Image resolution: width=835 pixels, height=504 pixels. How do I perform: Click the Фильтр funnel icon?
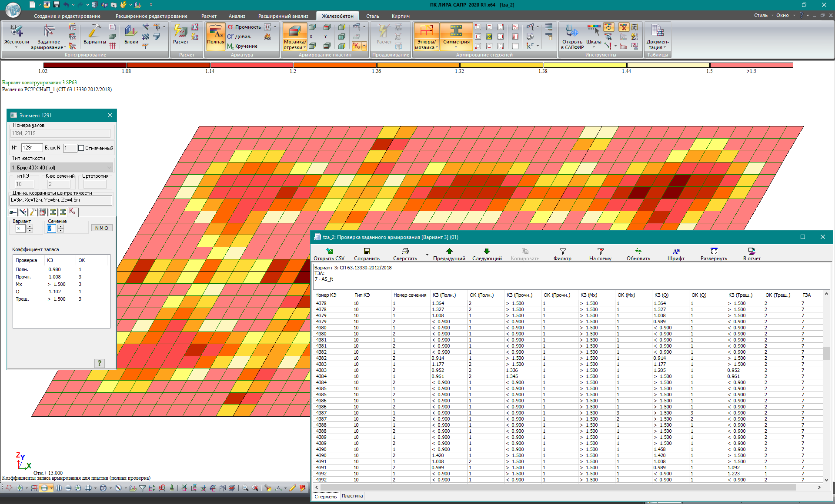(x=562, y=251)
